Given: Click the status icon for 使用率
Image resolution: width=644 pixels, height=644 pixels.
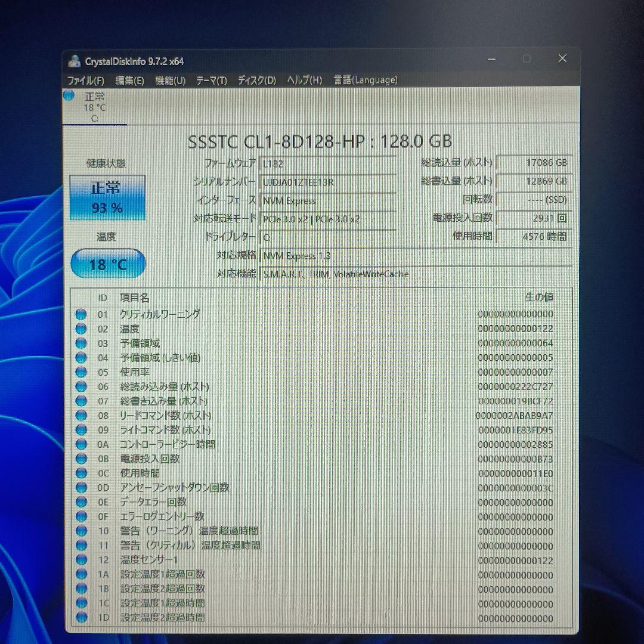Looking at the screenshot, I should 81,372.
